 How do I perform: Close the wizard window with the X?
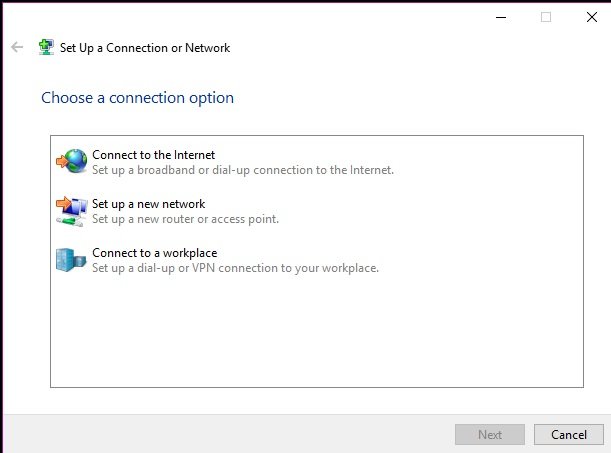point(592,17)
